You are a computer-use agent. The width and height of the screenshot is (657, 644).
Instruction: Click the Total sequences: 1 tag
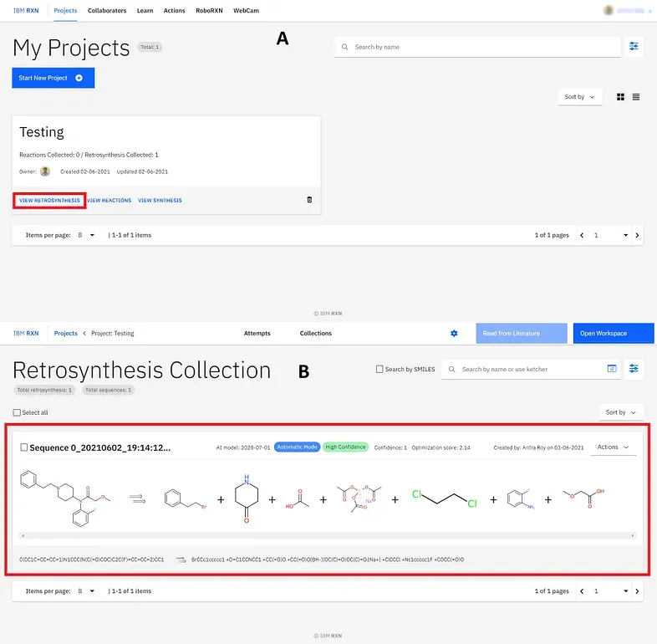pos(108,390)
